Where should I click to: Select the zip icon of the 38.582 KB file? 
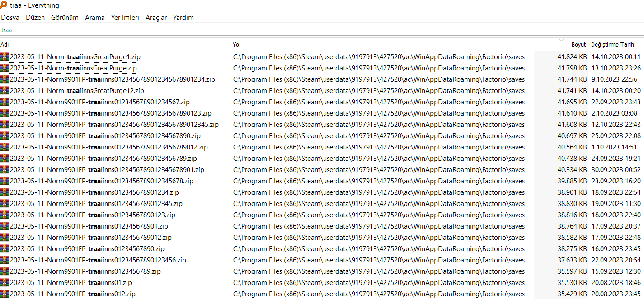(x=5, y=238)
